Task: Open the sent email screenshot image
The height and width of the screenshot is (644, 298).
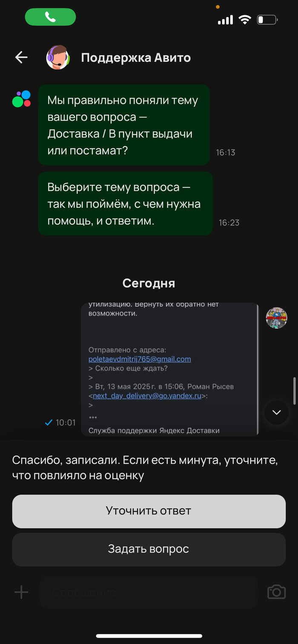Action: click(170, 369)
